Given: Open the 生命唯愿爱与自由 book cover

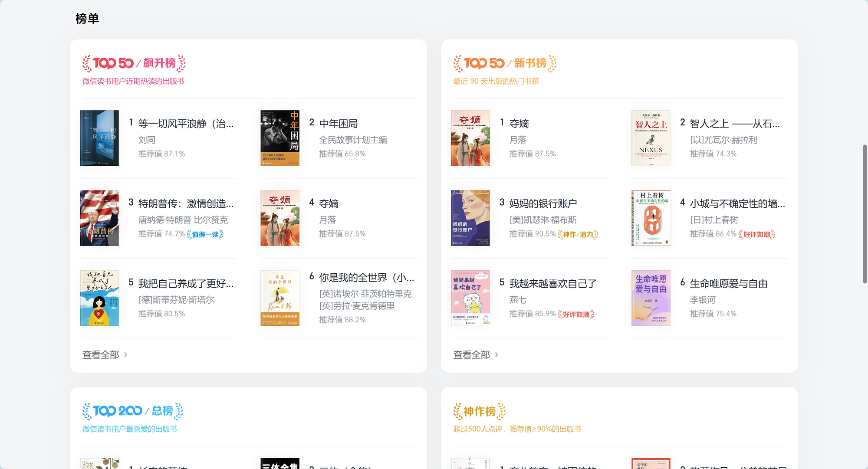Looking at the screenshot, I should [651, 298].
